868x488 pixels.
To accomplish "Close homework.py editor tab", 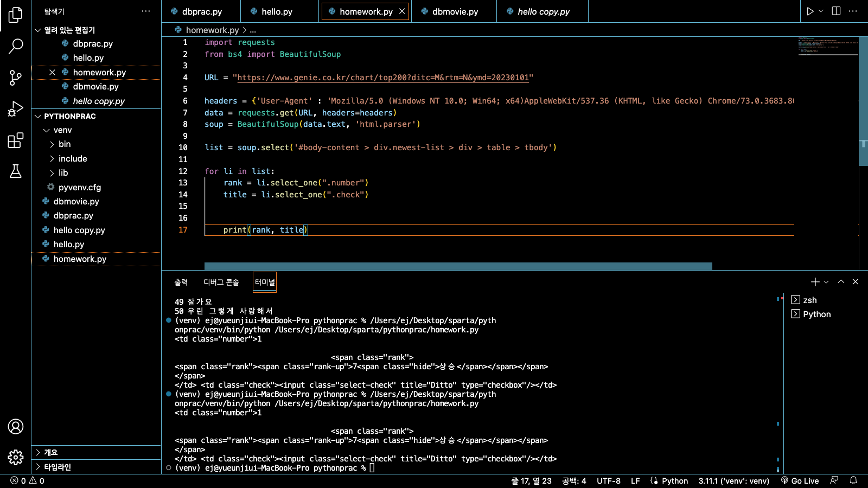I will pyautogui.click(x=402, y=11).
